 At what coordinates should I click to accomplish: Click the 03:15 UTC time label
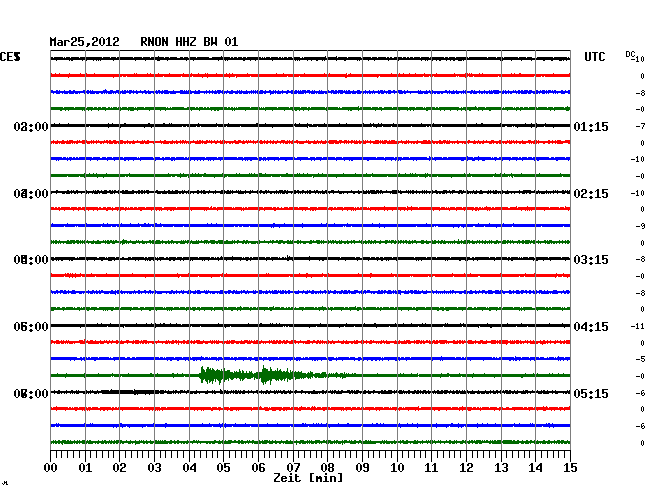591,260
